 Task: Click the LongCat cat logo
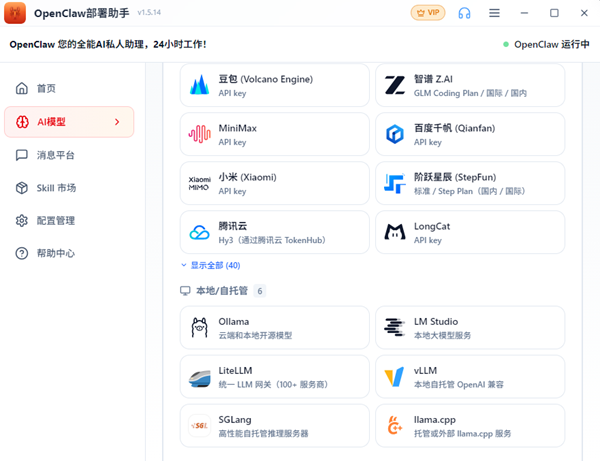(x=395, y=232)
